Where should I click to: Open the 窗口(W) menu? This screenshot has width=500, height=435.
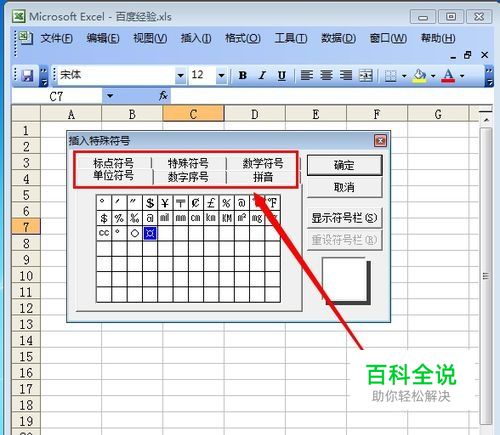click(x=388, y=38)
